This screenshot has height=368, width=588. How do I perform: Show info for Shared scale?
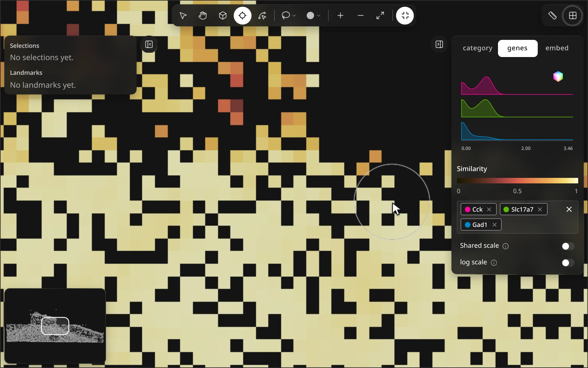point(506,246)
